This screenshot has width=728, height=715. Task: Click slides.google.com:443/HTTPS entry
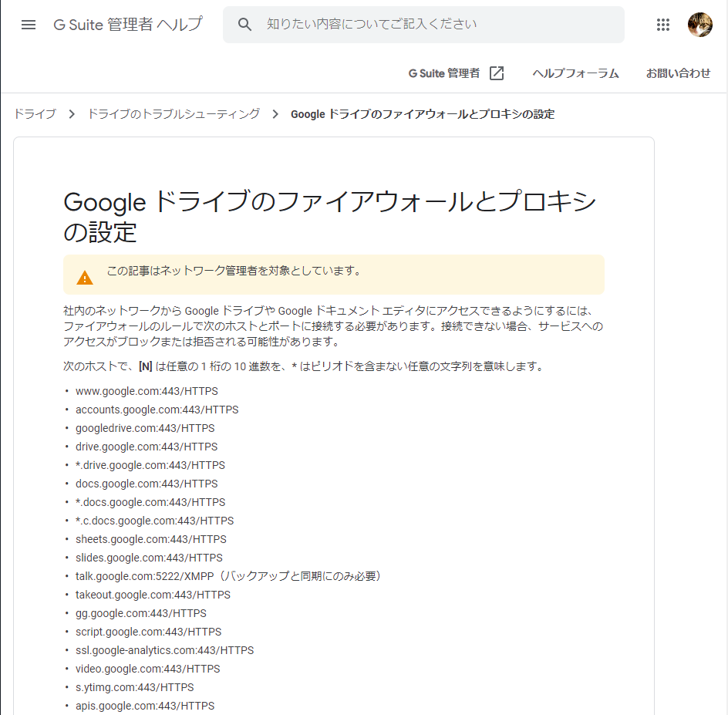(149, 558)
